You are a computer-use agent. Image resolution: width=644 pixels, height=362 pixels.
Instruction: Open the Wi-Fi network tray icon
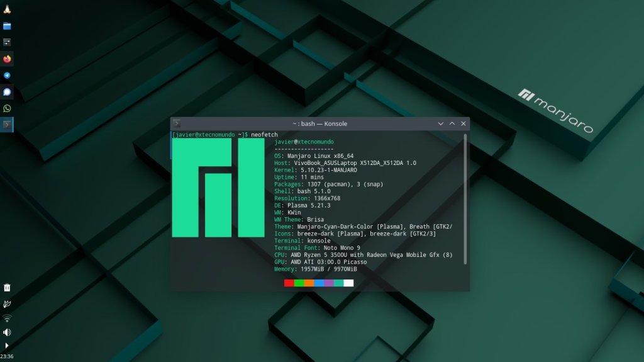point(7,318)
